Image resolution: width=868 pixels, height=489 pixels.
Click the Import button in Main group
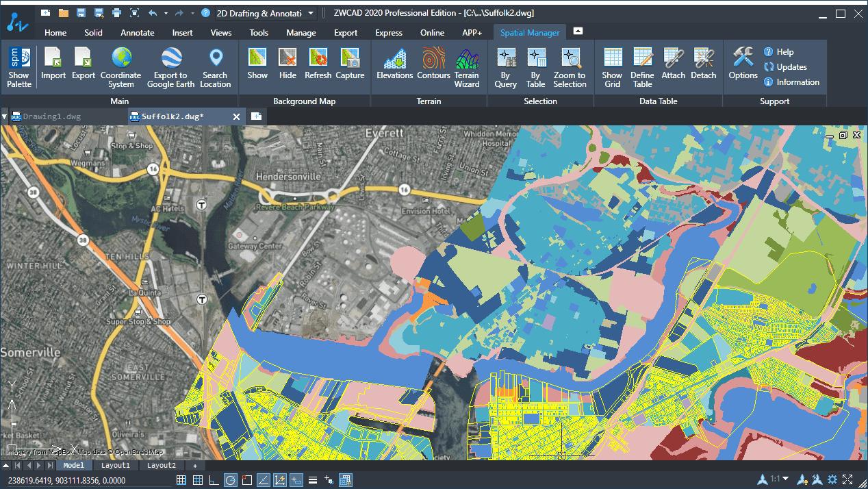tap(53, 64)
